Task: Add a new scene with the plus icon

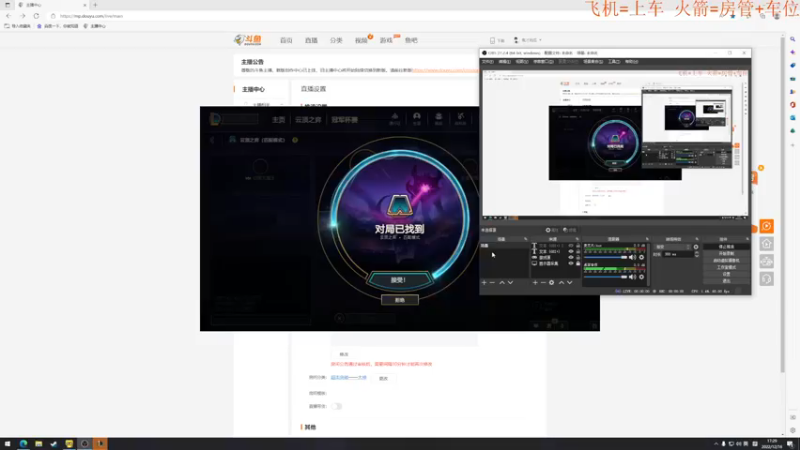Action: coord(484,283)
